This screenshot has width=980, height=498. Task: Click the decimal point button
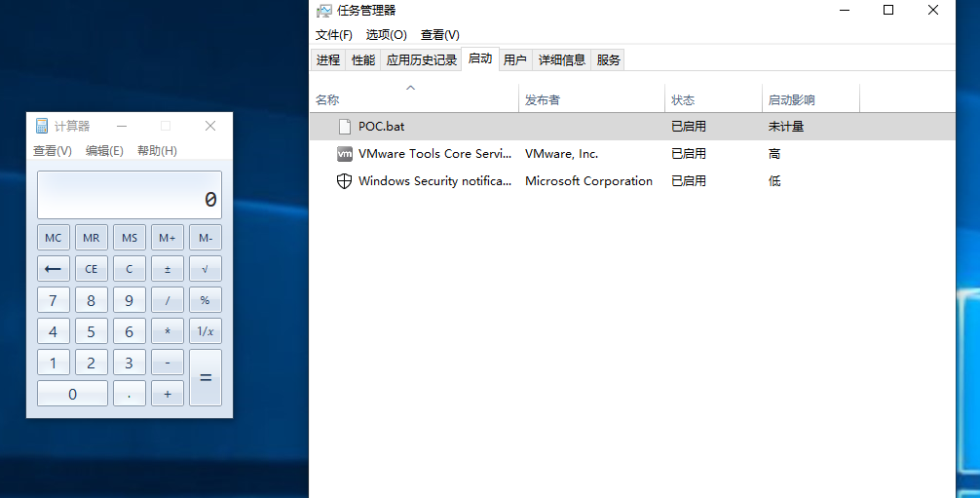click(x=130, y=394)
